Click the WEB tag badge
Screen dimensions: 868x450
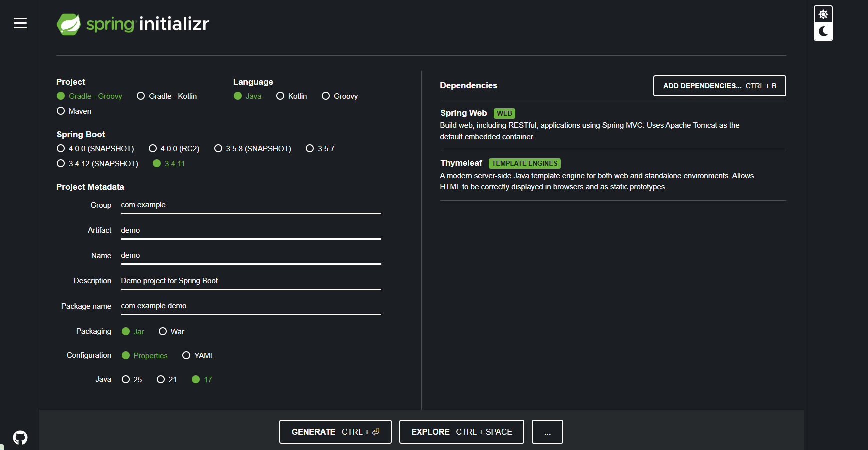click(504, 113)
